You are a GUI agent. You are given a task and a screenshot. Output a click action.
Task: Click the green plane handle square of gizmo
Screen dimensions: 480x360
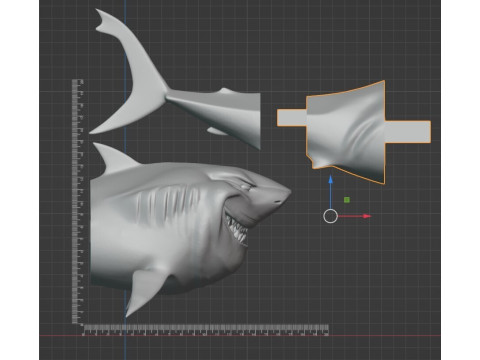(347, 200)
